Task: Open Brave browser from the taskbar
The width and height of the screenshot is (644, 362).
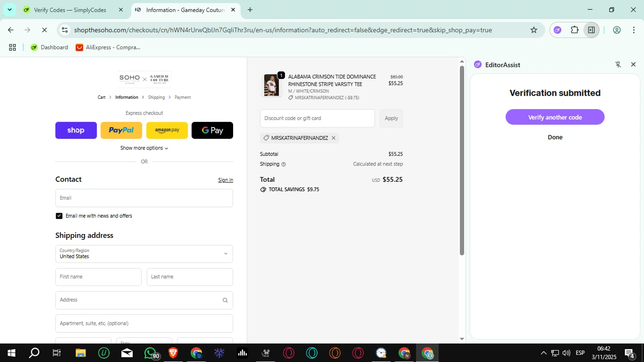Action: 173,353
